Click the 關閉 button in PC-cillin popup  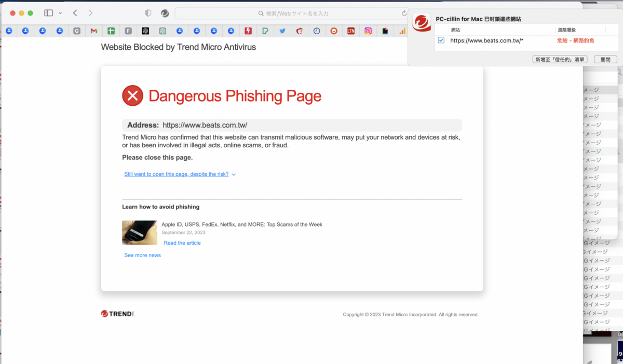pyautogui.click(x=605, y=59)
